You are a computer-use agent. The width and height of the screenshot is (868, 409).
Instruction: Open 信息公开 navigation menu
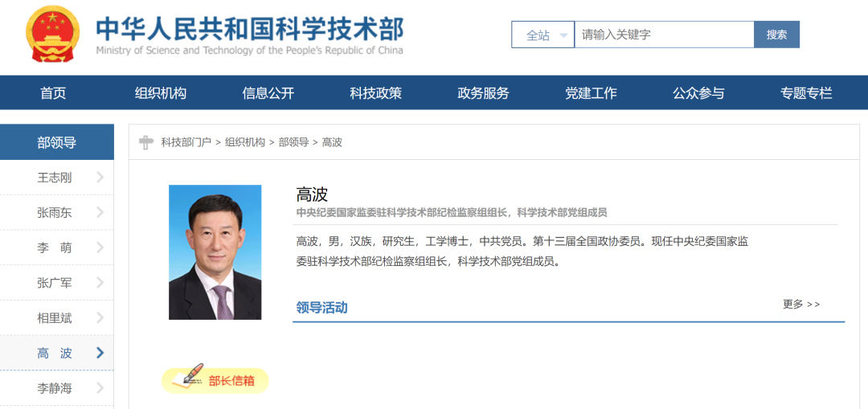click(268, 93)
